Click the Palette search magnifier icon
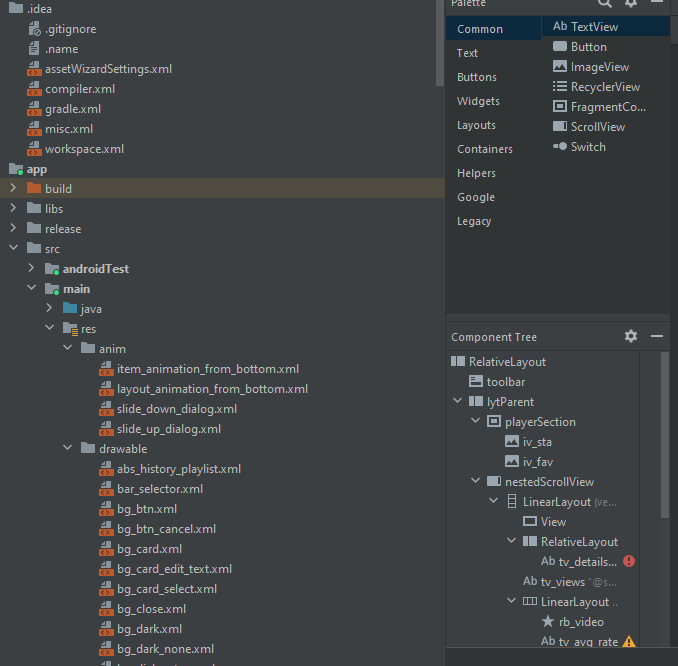 pyautogui.click(x=604, y=3)
